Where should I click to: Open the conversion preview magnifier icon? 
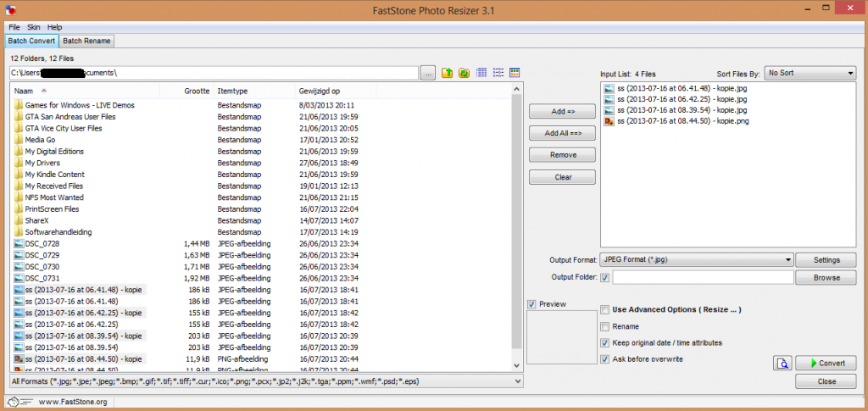pyautogui.click(x=783, y=364)
